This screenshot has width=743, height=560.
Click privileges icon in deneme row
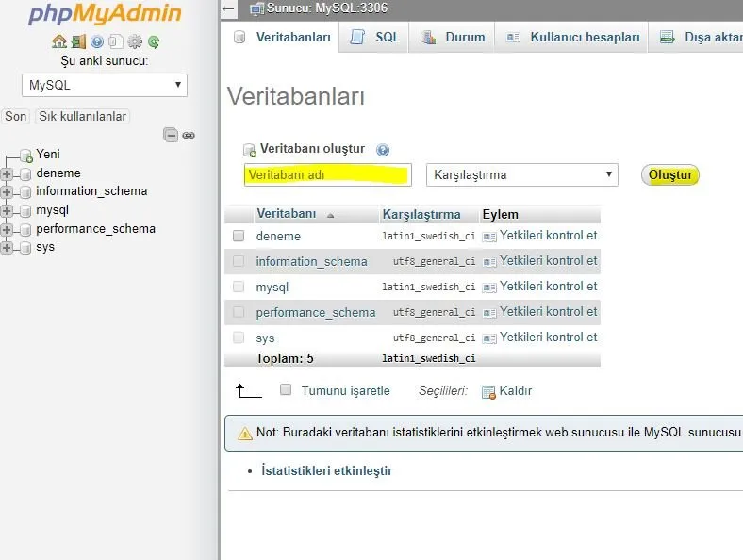pos(489,236)
